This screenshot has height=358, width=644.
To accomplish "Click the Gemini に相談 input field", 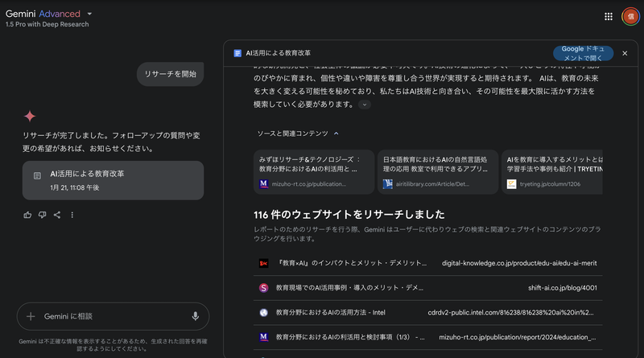I will (x=113, y=316).
